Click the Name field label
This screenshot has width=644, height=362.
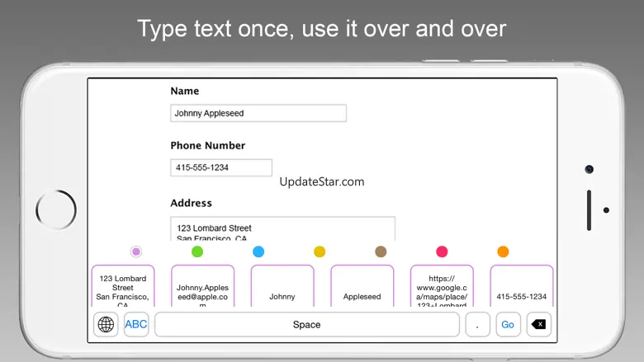[x=185, y=91]
